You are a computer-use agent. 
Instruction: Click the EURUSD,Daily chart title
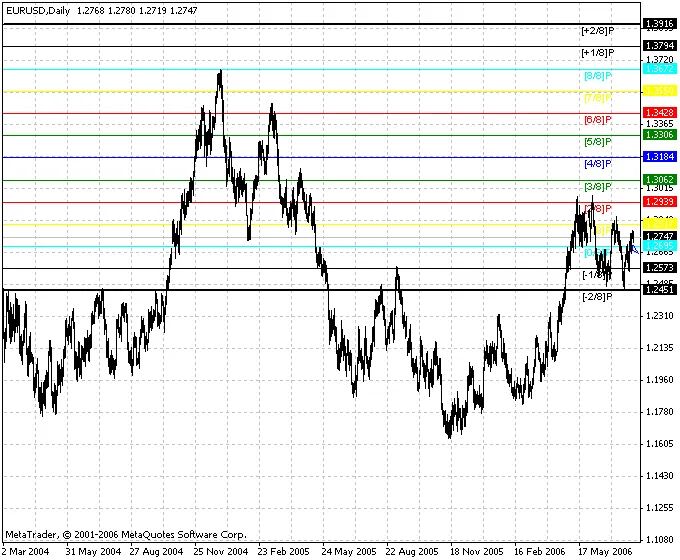(37, 11)
